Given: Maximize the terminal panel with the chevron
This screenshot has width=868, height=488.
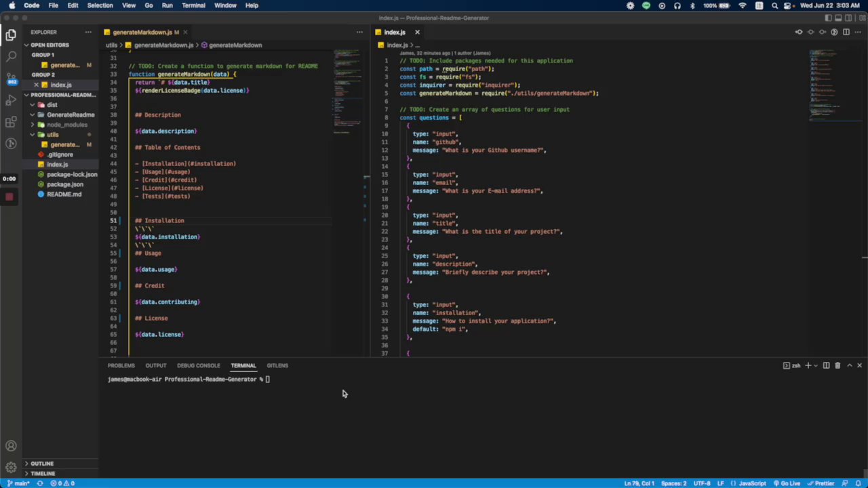Looking at the screenshot, I should coord(849,365).
